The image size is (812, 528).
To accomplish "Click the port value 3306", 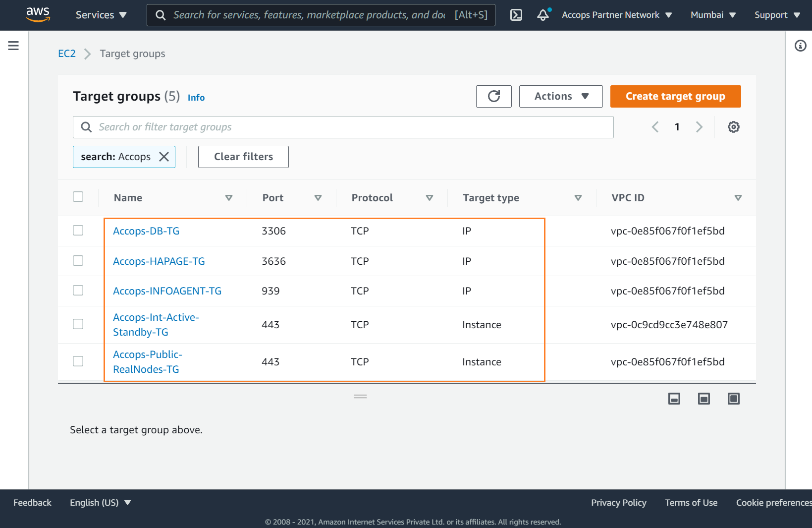I will coord(273,231).
